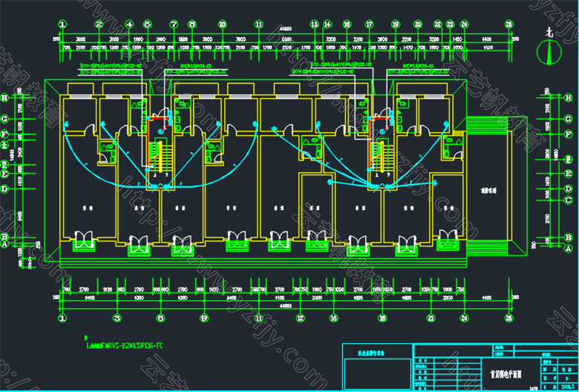Select grid axis bubble 5
Viewport: 579px width, 392px height.
point(147,24)
